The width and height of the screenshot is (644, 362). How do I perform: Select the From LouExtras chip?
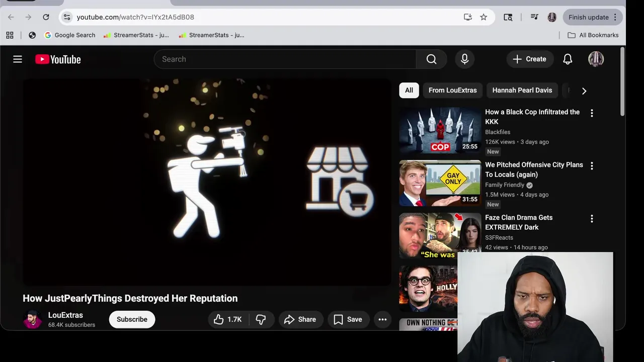[x=452, y=90]
